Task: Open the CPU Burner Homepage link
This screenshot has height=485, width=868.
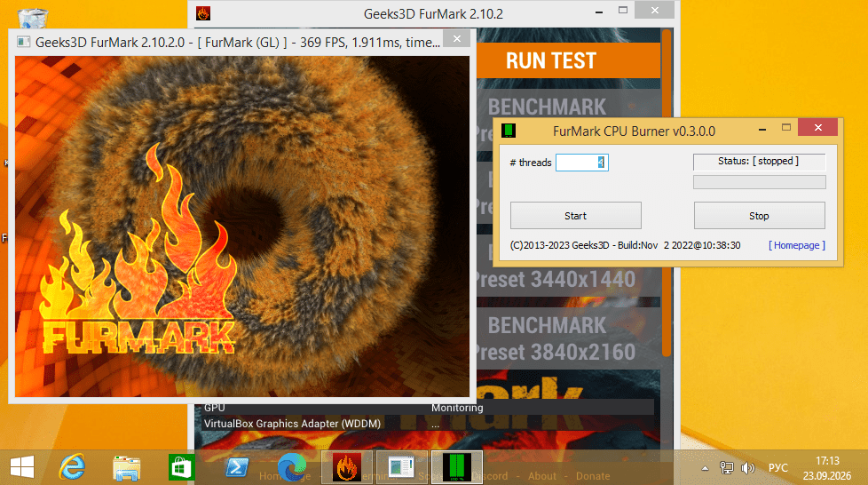Action: pyautogui.click(x=797, y=245)
